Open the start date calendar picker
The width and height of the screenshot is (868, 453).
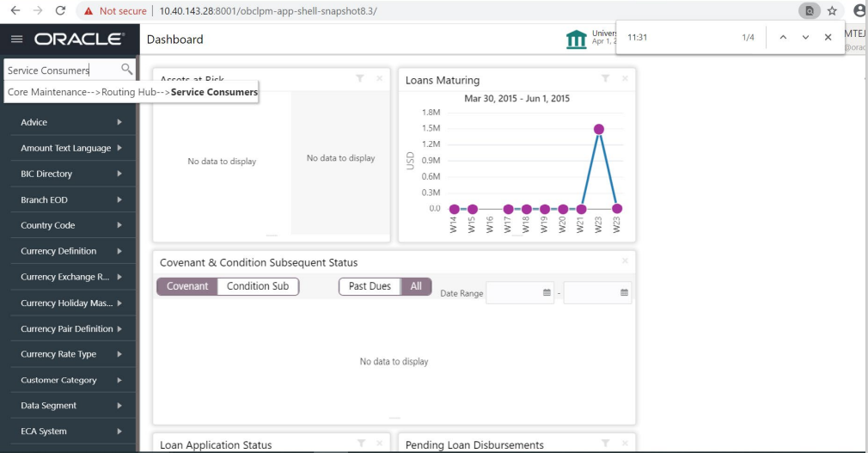coord(547,292)
